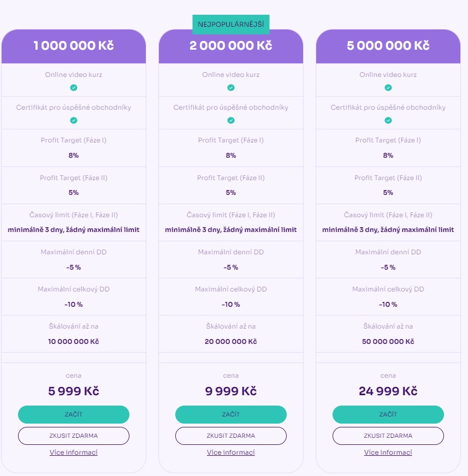Select ZKUSIT ZDARMA for 5 000 000 Kč plan
This screenshot has height=476, width=468.
click(x=388, y=436)
